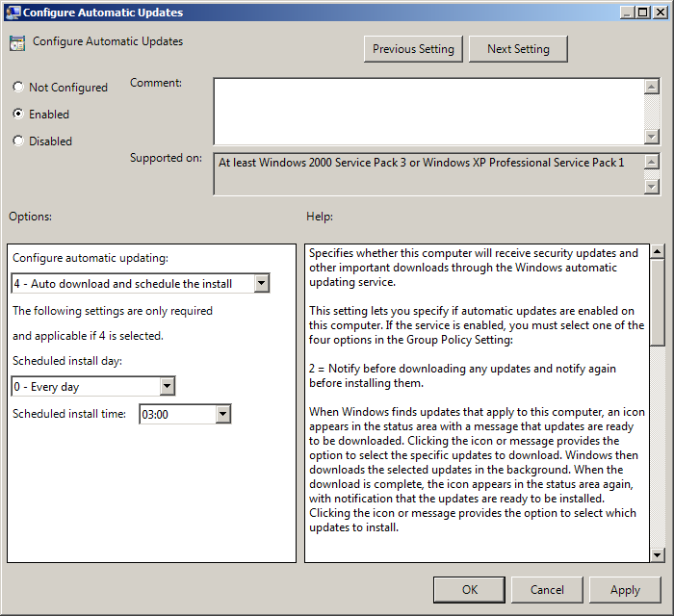Select the Enabled radio button
The image size is (674, 616).
(18, 115)
